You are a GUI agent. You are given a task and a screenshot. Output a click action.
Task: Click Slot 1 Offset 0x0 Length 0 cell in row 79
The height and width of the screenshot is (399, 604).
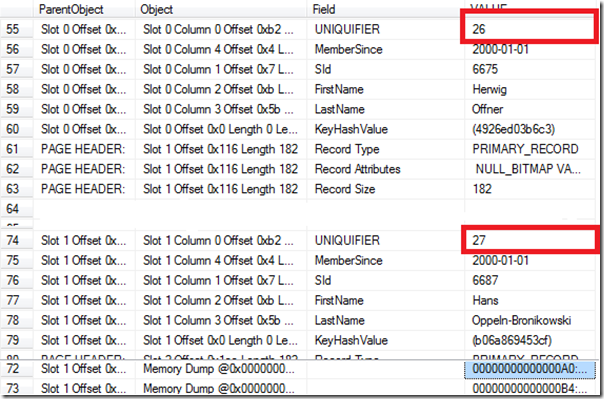coord(220,340)
